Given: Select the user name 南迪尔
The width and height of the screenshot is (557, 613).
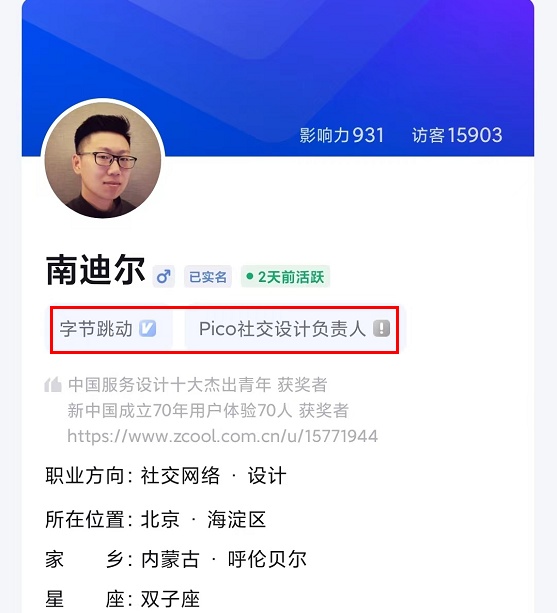Looking at the screenshot, I should pyautogui.click(x=95, y=270).
